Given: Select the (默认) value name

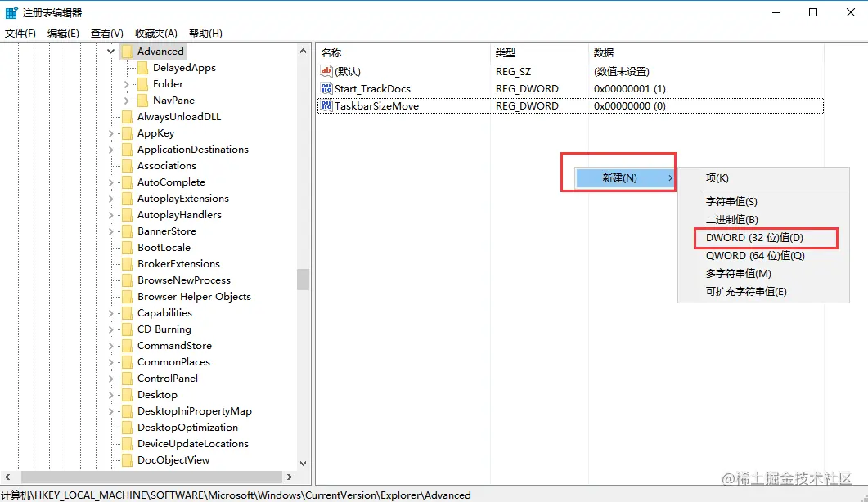Looking at the screenshot, I should 348,71.
